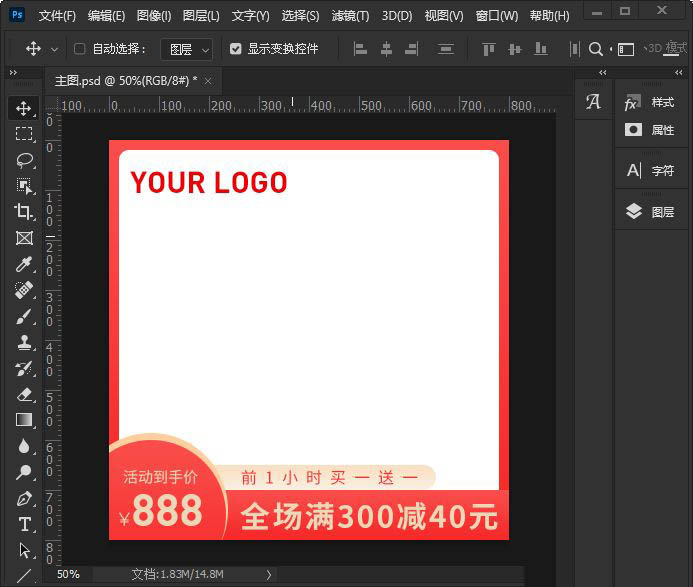Select the Brush tool

pyautogui.click(x=24, y=316)
